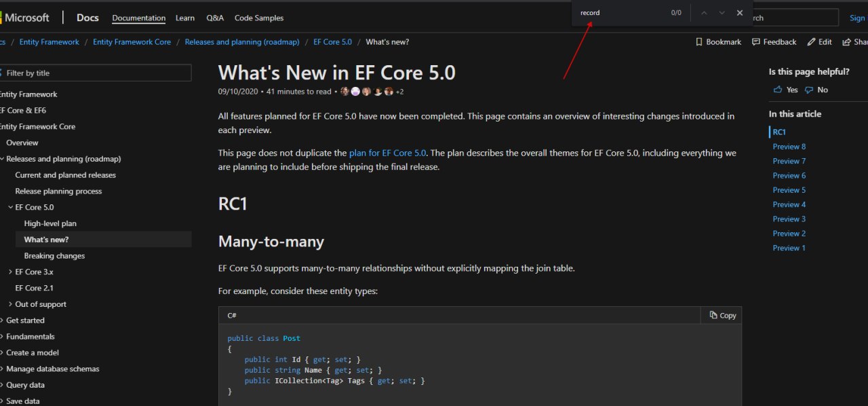Go to previous find result arrow
This screenshot has height=406, width=868.
[704, 13]
